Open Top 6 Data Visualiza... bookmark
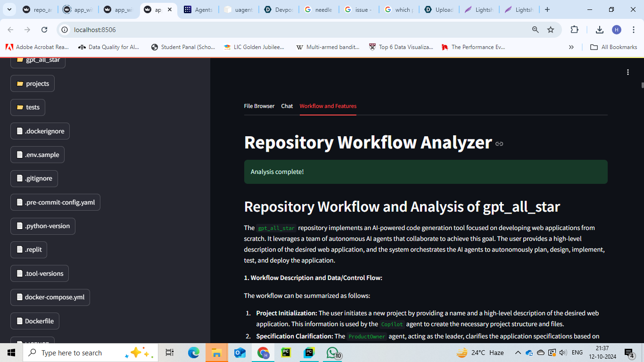This screenshot has width=644, height=362. click(401, 47)
